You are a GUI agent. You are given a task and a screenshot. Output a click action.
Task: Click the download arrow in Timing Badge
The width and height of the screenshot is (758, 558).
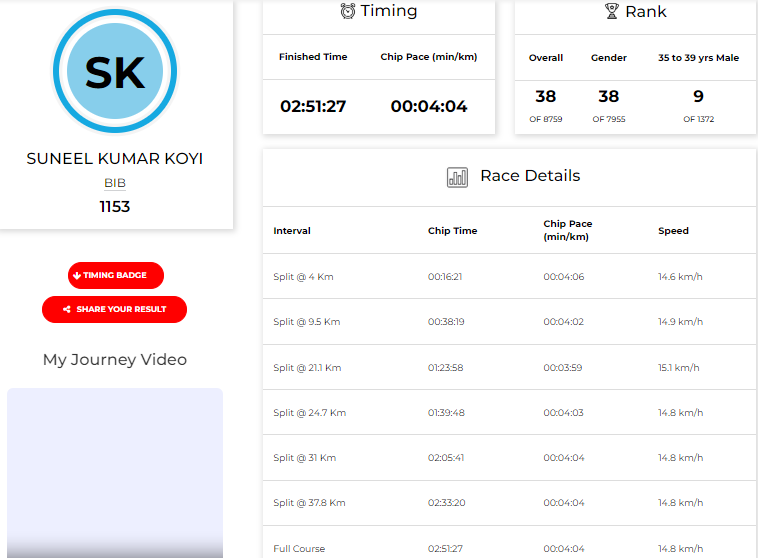[x=76, y=276]
